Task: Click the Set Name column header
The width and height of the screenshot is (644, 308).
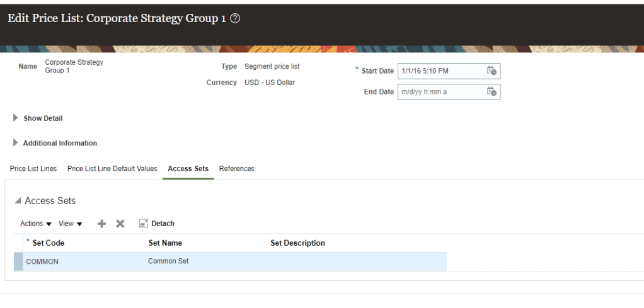Action: [x=165, y=243]
